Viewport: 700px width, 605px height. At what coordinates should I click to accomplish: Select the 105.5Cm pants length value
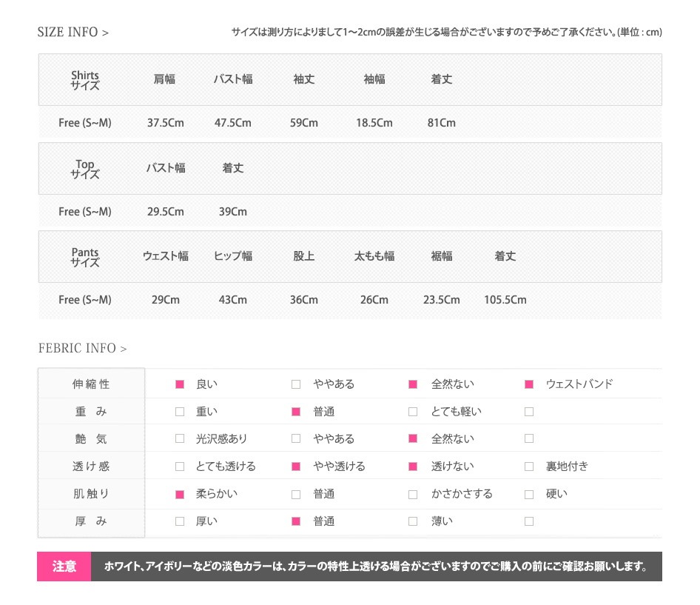pyautogui.click(x=505, y=300)
